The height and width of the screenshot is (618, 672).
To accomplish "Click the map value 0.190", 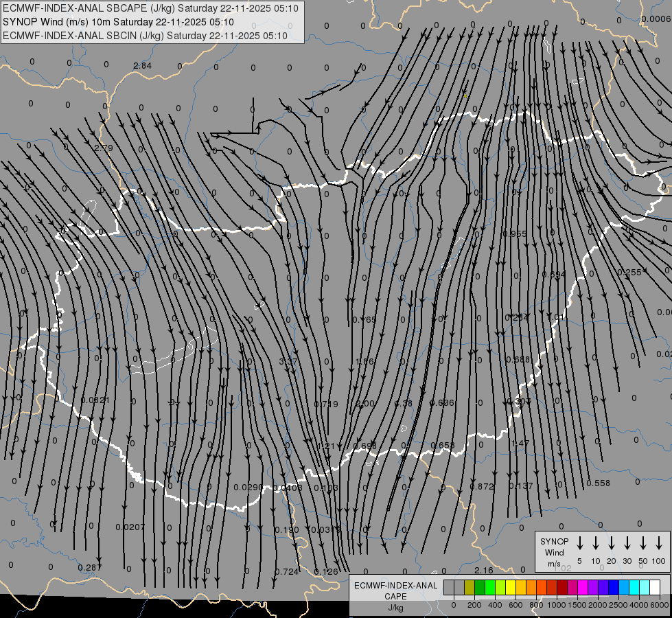I will click(x=287, y=530).
